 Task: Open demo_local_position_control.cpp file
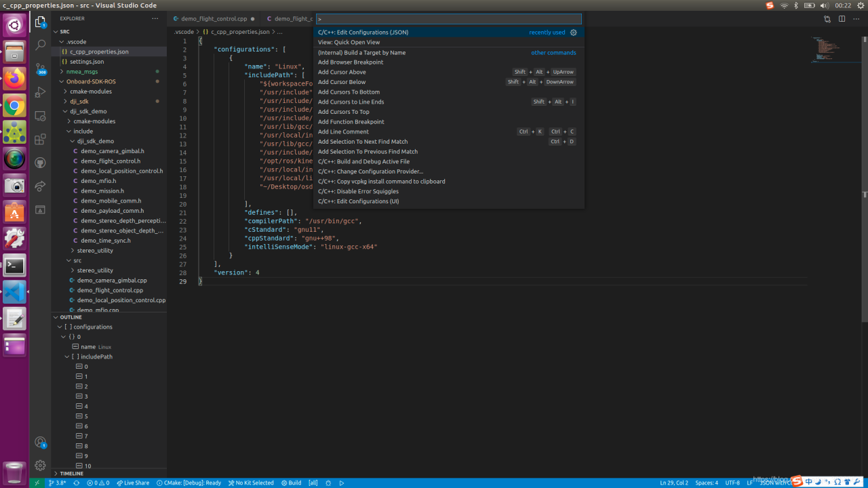[108, 300]
